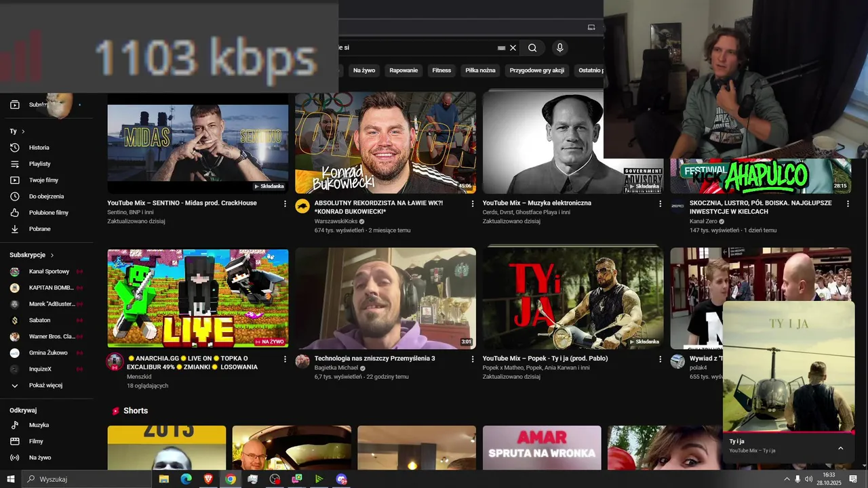
Task: Seek on the miniplayer red progress bar
Action: pyautogui.click(x=789, y=432)
